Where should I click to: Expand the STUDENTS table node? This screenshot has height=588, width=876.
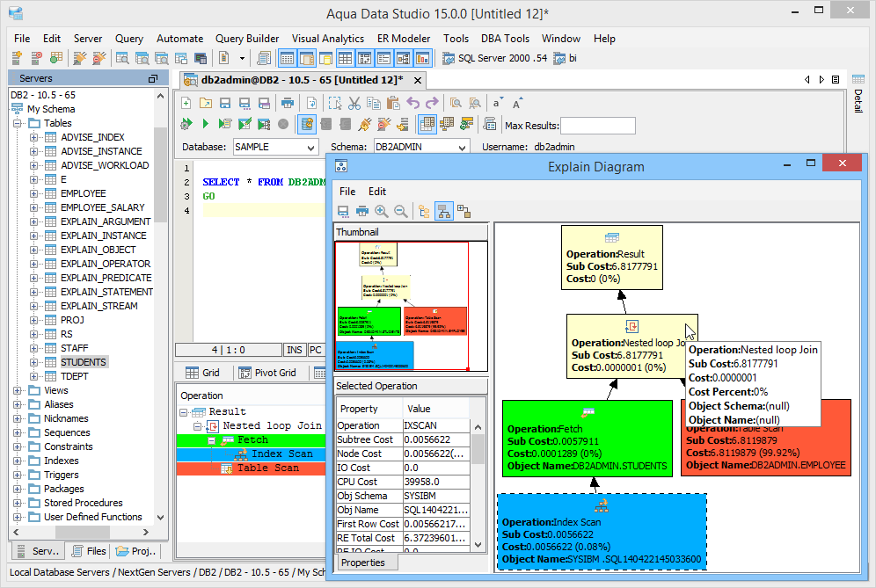(x=33, y=362)
